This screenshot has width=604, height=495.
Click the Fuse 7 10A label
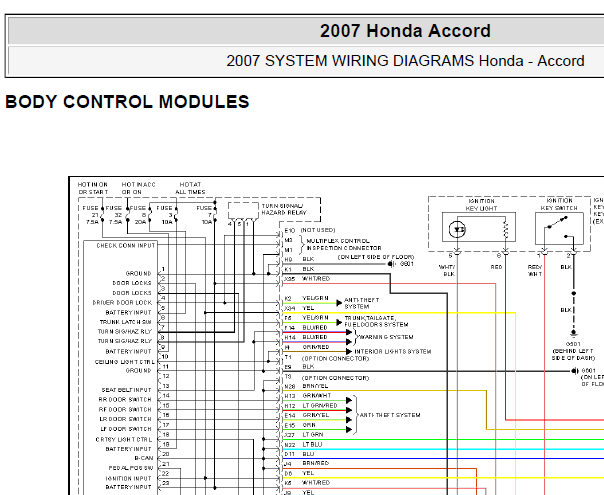(205, 215)
